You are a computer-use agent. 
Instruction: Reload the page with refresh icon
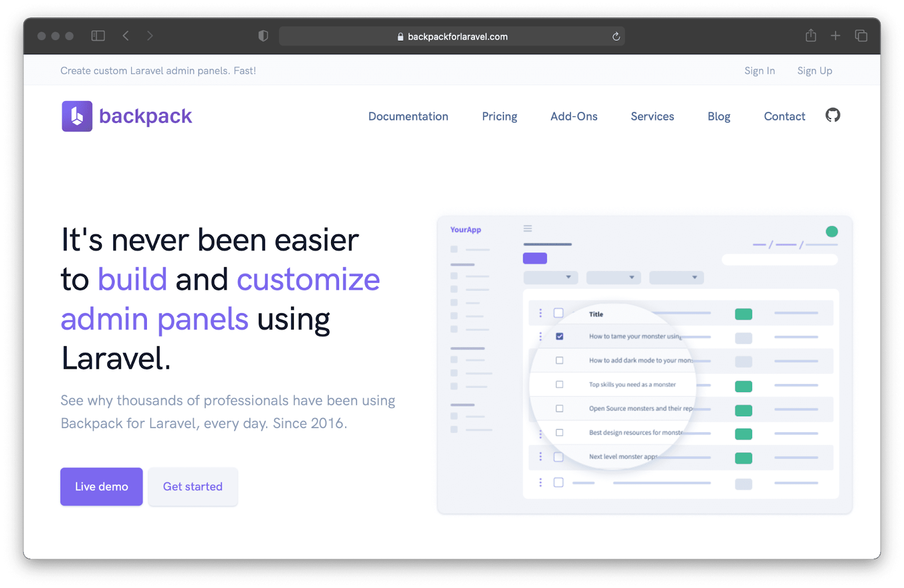point(616,37)
